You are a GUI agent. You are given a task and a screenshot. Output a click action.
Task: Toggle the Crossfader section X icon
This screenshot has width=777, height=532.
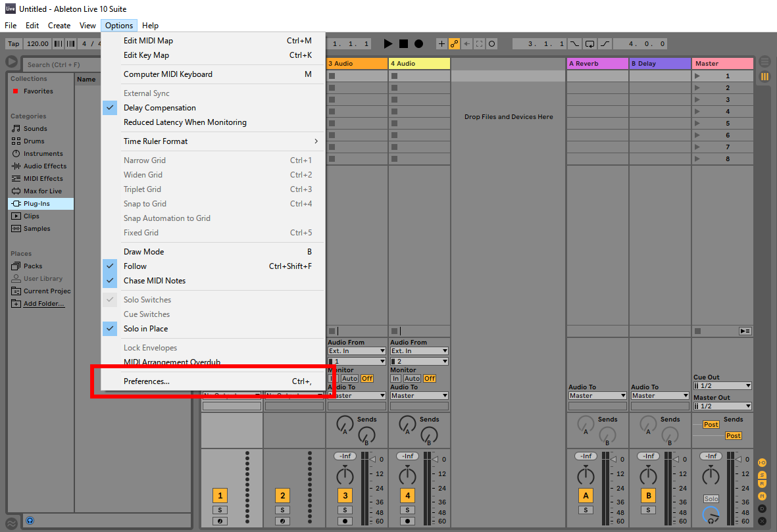point(762,521)
